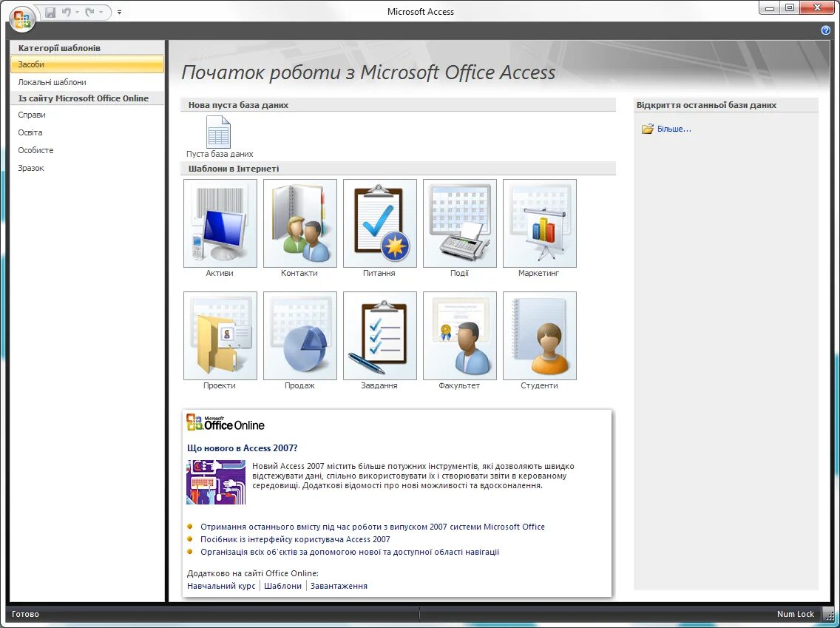This screenshot has width=840, height=628.
Task: Click the Шаблони в Інтернеті header
Action: click(x=398, y=169)
